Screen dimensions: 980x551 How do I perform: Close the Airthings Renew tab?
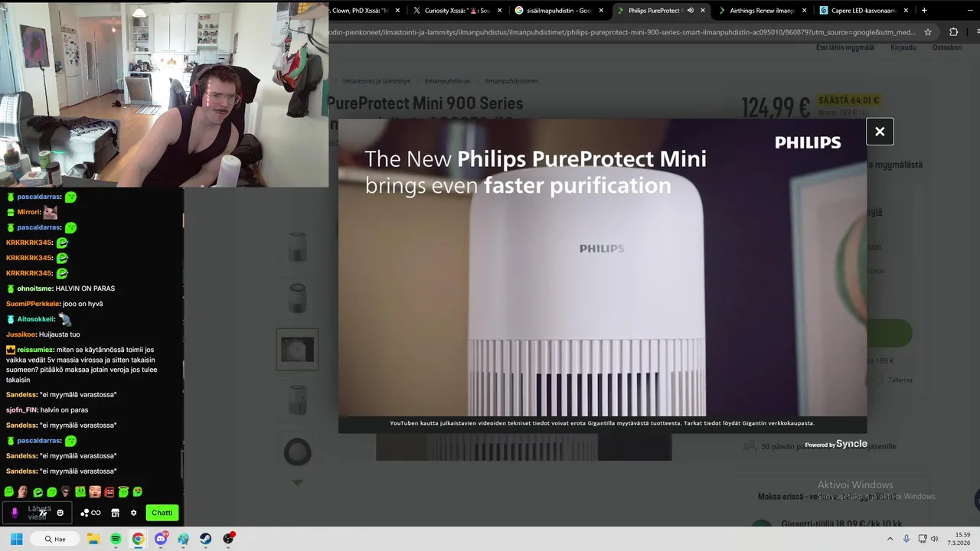tap(804, 11)
